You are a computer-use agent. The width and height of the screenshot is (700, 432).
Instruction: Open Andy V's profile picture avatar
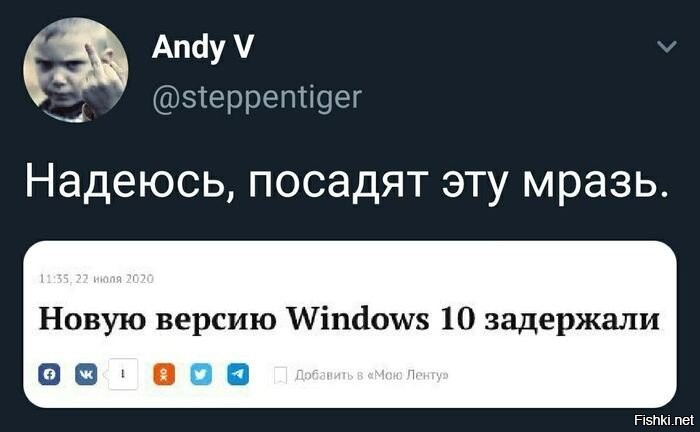pos(76,70)
